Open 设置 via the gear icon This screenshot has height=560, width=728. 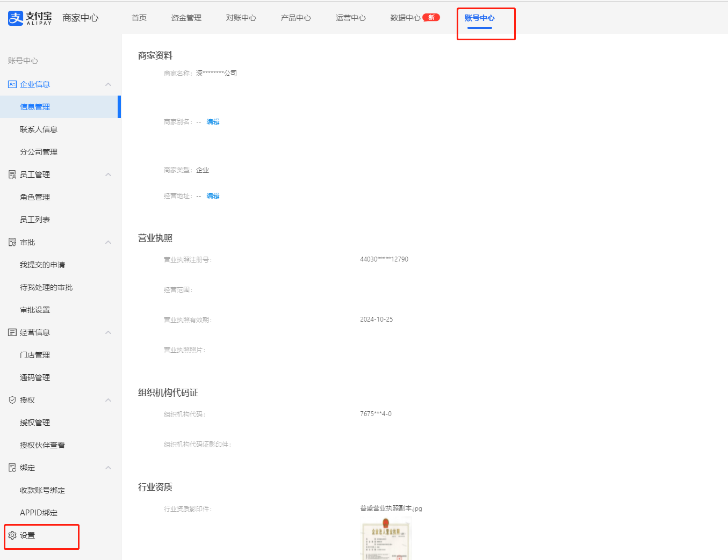pyautogui.click(x=12, y=535)
